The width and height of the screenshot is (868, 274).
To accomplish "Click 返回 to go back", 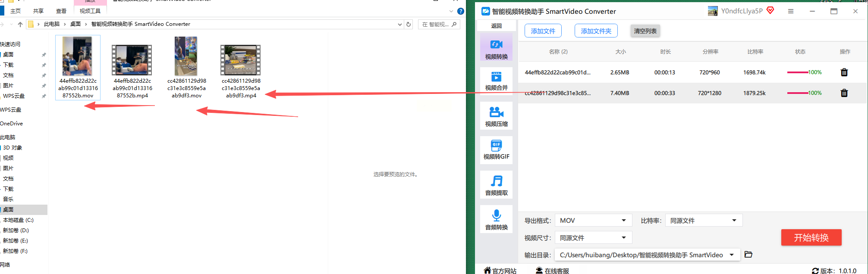I will coord(497,26).
